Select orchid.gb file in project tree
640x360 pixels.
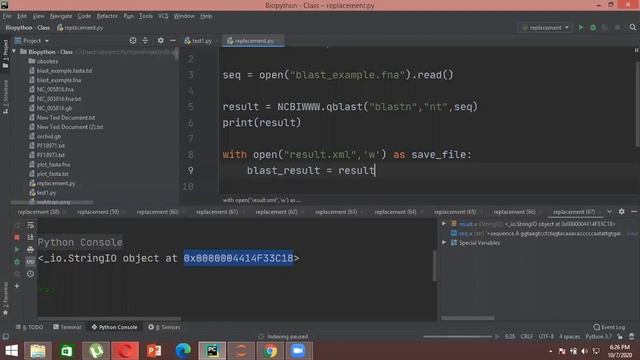[49, 136]
